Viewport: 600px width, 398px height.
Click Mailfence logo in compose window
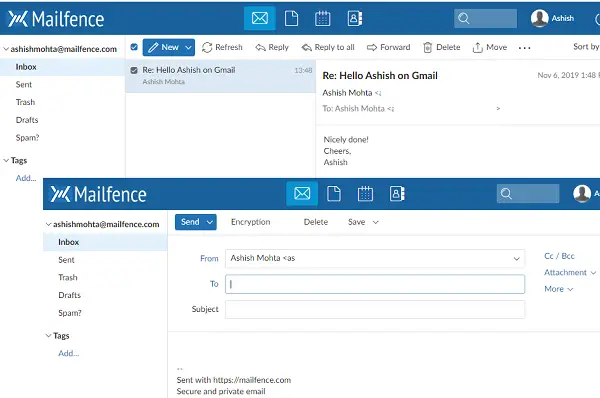pyautogui.click(x=98, y=194)
